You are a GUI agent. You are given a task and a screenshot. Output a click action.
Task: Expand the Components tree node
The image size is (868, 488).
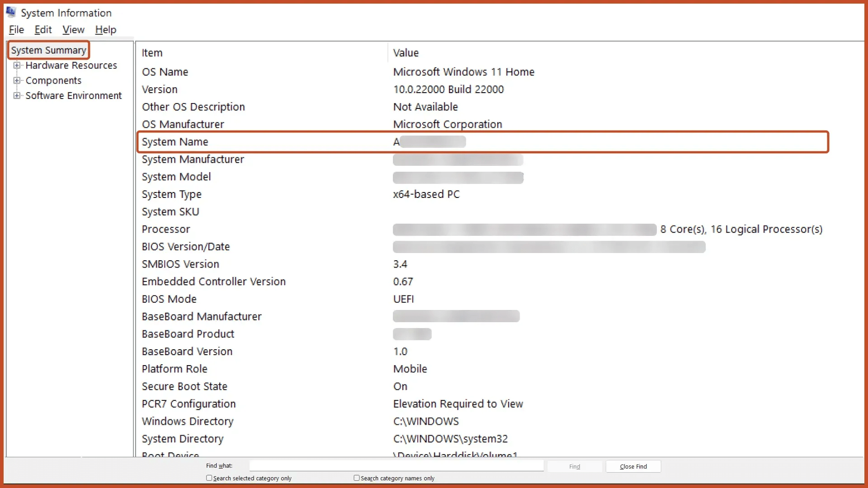17,80
